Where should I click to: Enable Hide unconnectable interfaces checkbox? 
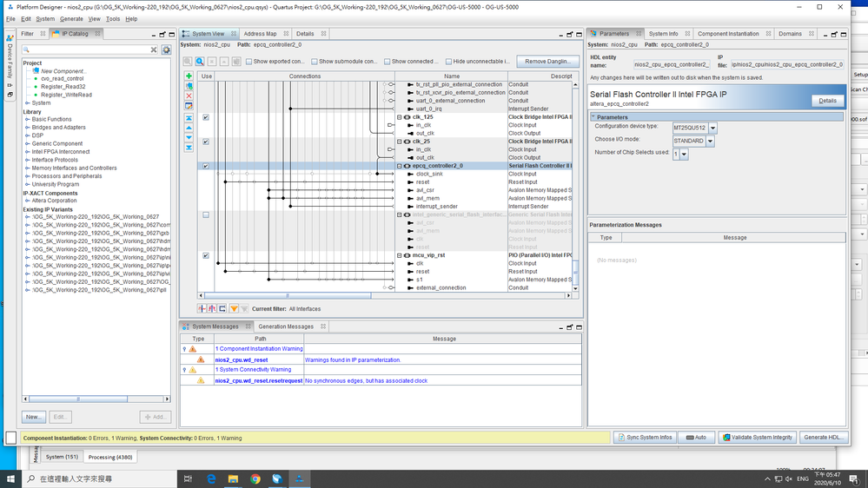click(x=449, y=62)
